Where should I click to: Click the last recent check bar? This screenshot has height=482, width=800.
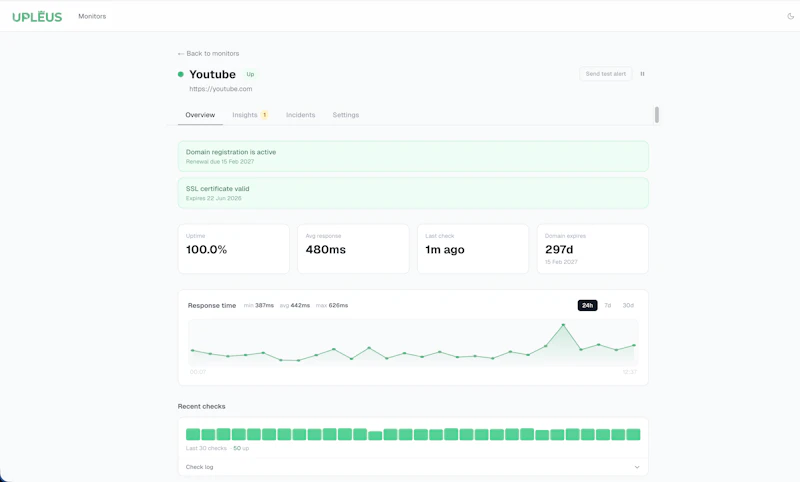[x=633, y=435]
